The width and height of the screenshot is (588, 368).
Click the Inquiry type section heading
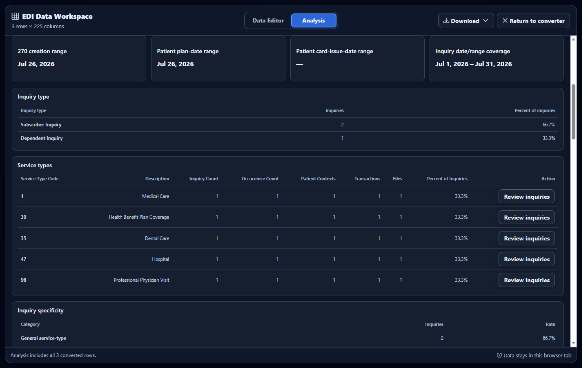33,96
